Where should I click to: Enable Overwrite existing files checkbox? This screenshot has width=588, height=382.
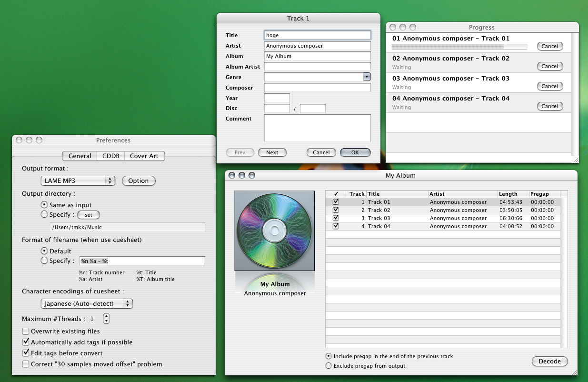[x=26, y=331]
